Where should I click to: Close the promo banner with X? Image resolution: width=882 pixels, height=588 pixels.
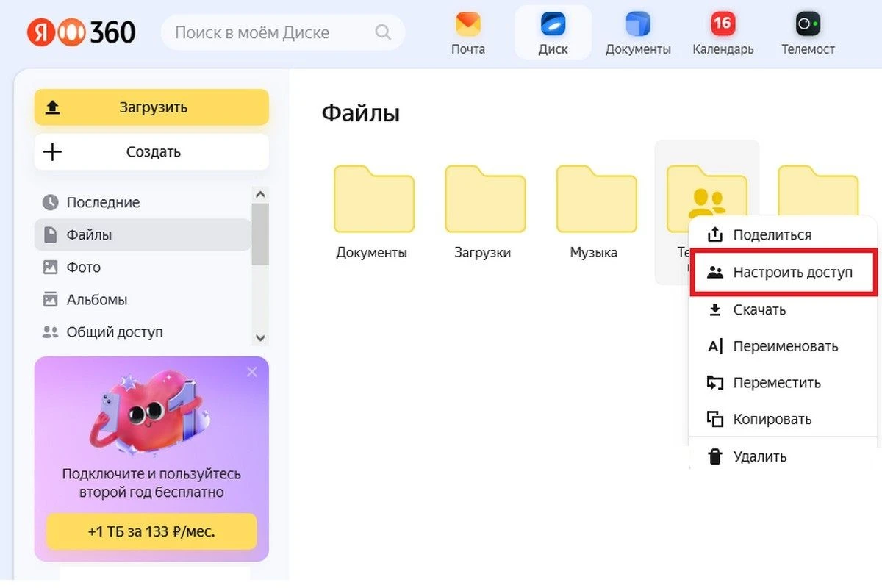pos(252,372)
